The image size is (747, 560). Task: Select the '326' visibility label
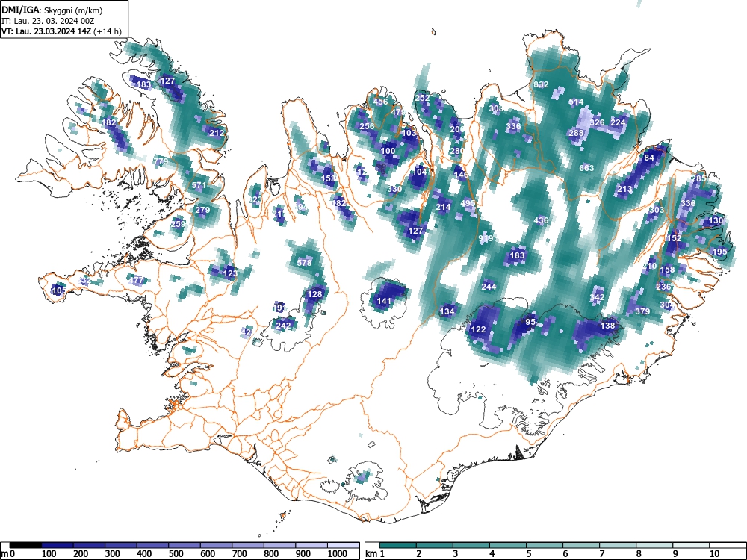point(597,122)
